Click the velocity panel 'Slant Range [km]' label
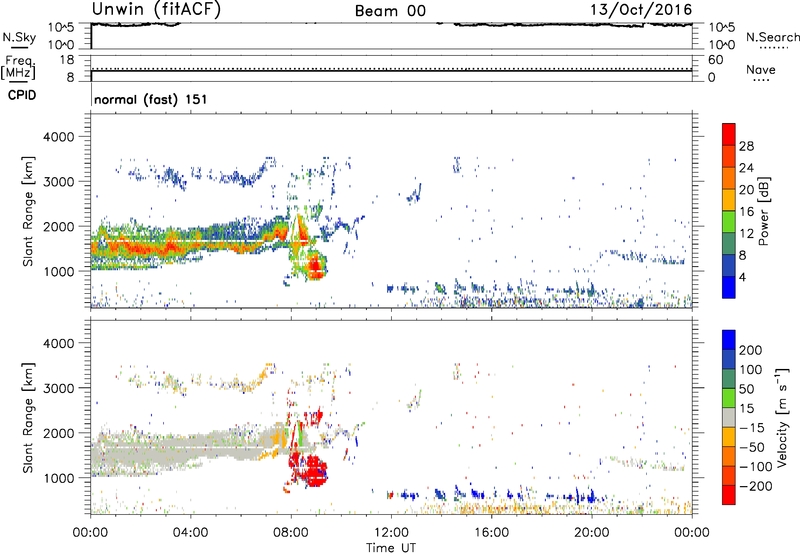Image resolution: width=800 pixels, height=554 pixels. coord(28,418)
